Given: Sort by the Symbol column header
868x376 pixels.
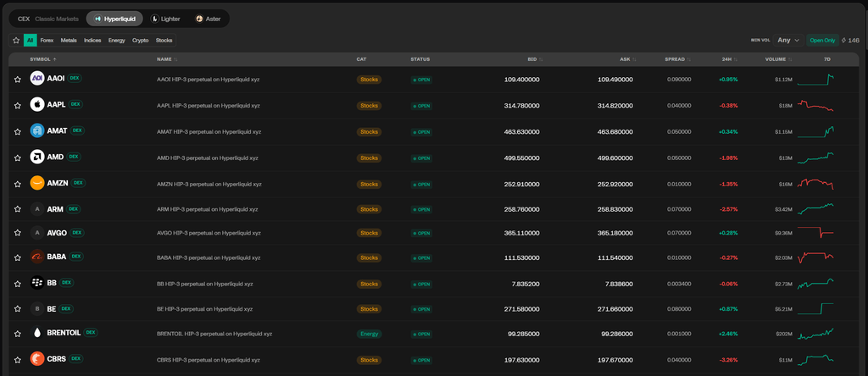Looking at the screenshot, I should click(x=43, y=59).
